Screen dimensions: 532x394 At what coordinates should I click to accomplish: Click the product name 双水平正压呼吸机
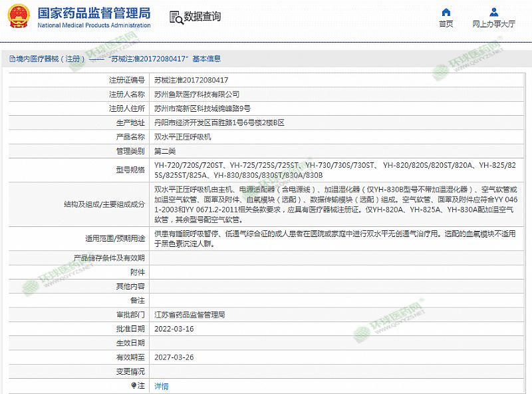coord(183,136)
